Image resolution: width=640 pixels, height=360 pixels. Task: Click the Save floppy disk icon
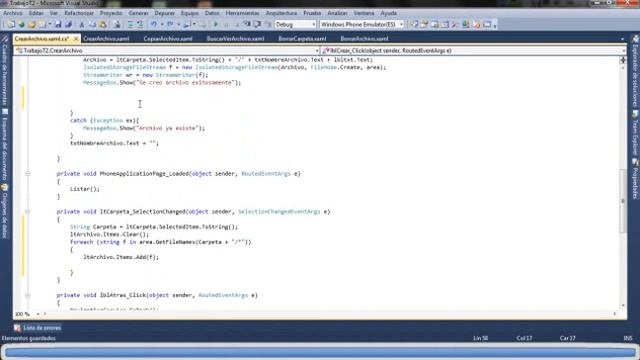coord(58,24)
